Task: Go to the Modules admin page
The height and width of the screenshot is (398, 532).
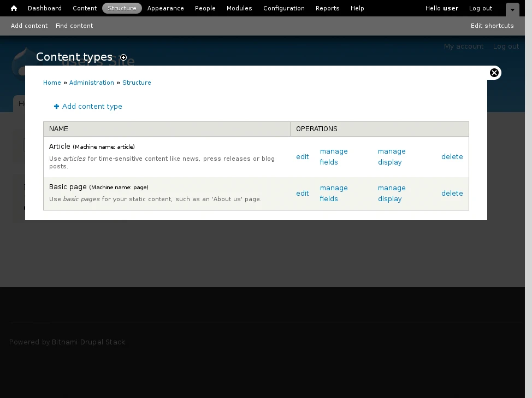Action: pyautogui.click(x=239, y=8)
